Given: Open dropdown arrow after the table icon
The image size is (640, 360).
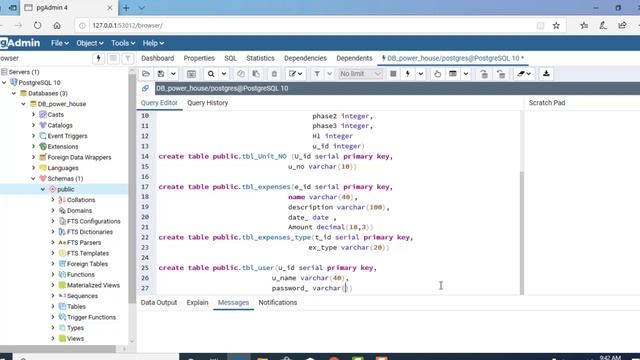Looking at the screenshot, I should (x=466, y=74).
